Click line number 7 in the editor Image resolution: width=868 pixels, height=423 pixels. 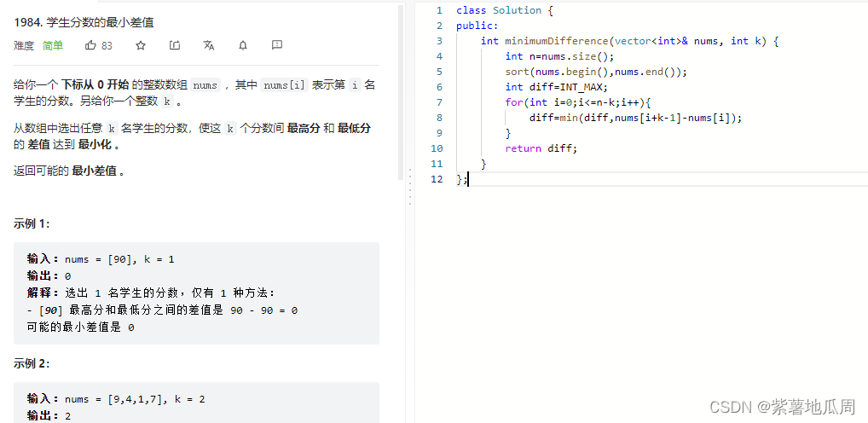coord(439,102)
